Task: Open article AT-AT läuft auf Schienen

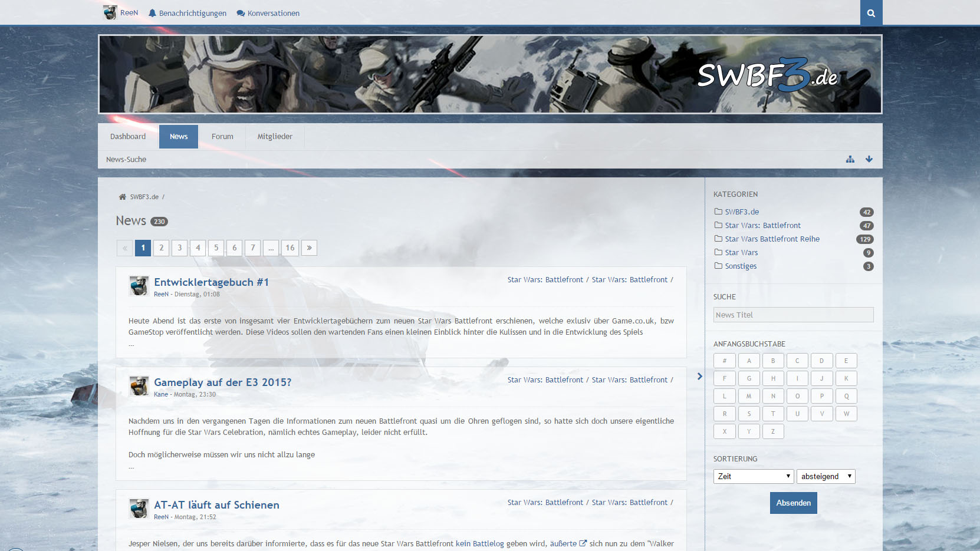Action: [x=216, y=505]
